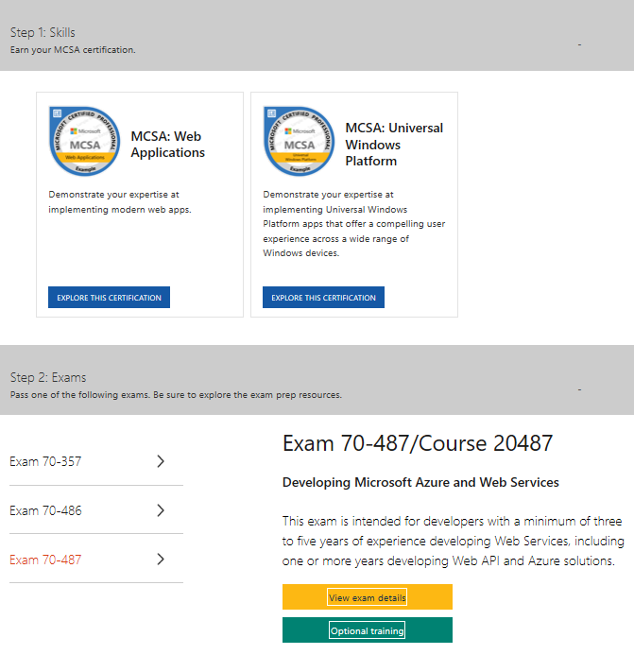Screen dimensions: 634x672
Task: Collapse the Step 1: Skills section
Action: (579, 44)
